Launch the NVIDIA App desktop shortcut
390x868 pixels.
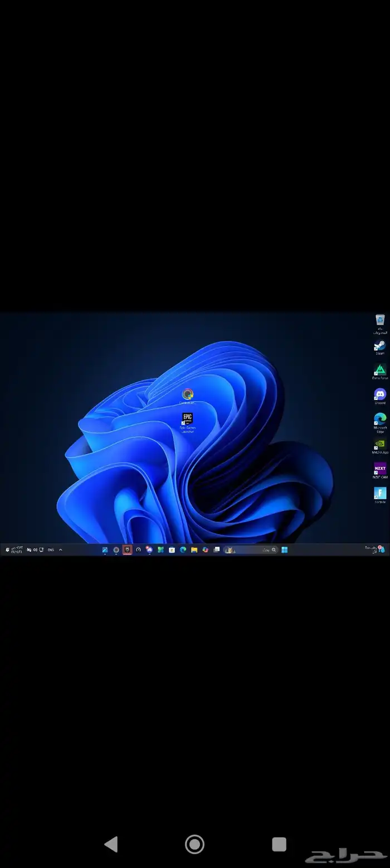pyautogui.click(x=380, y=445)
